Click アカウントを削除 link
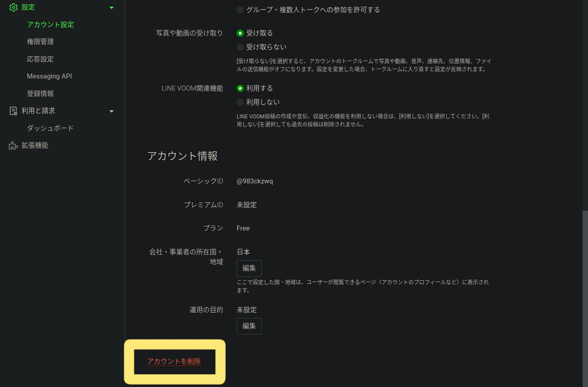 click(x=174, y=361)
